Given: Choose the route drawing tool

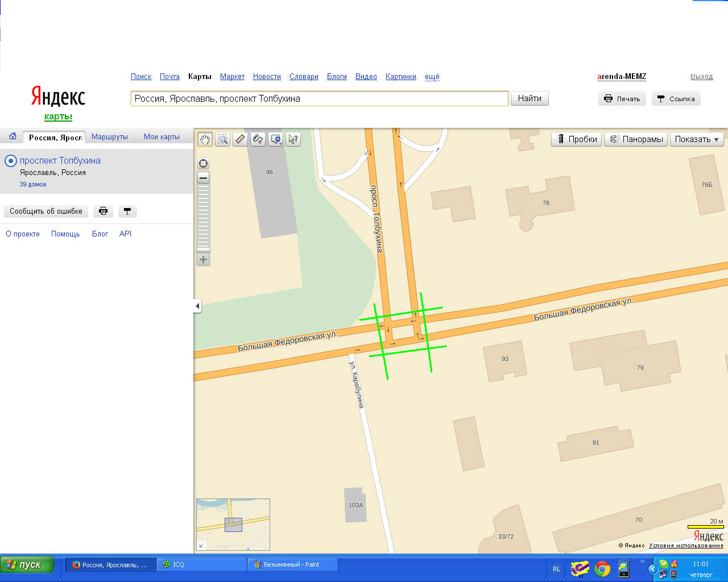Looking at the screenshot, I should 258,139.
